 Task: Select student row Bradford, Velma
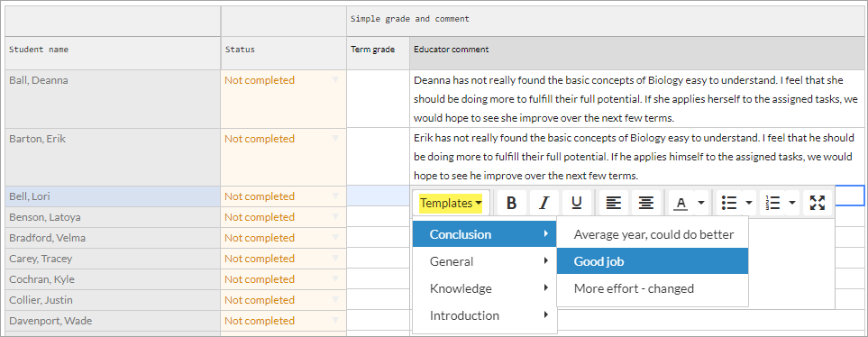(x=113, y=238)
